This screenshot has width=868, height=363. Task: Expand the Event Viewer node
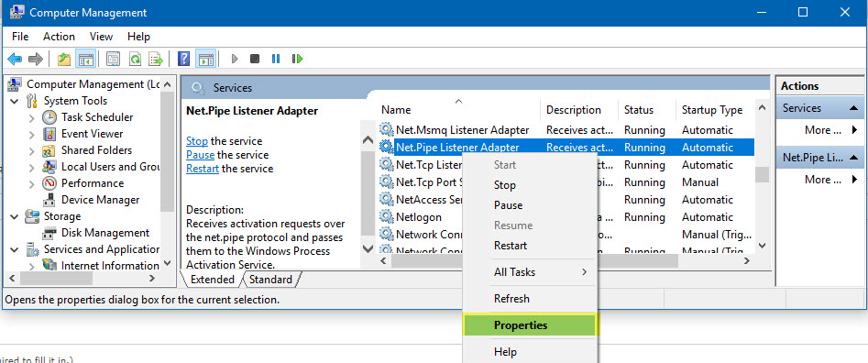[32, 134]
